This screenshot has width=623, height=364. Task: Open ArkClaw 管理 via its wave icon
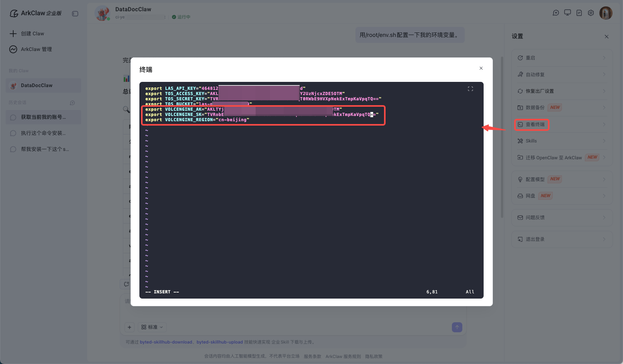[x=13, y=49]
